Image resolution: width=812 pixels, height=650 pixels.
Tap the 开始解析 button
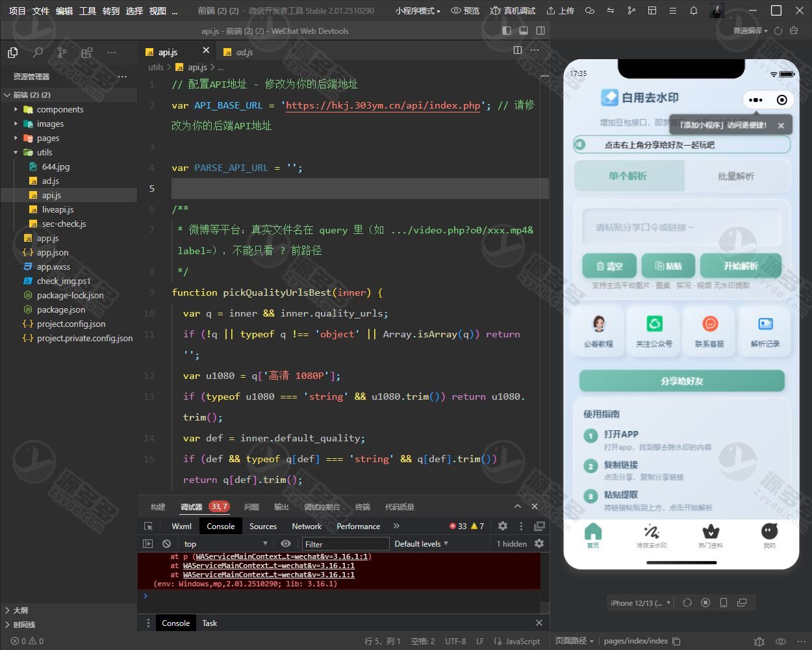(x=741, y=266)
